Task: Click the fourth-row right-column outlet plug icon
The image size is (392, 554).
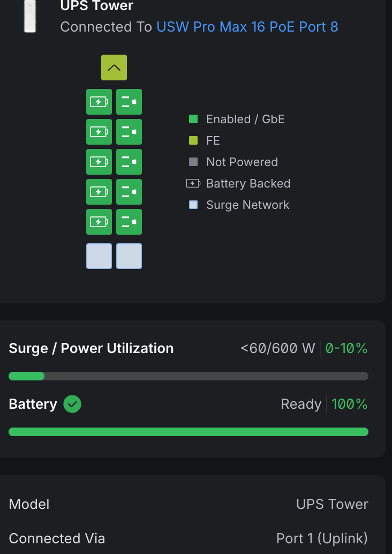Action: click(129, 192)
